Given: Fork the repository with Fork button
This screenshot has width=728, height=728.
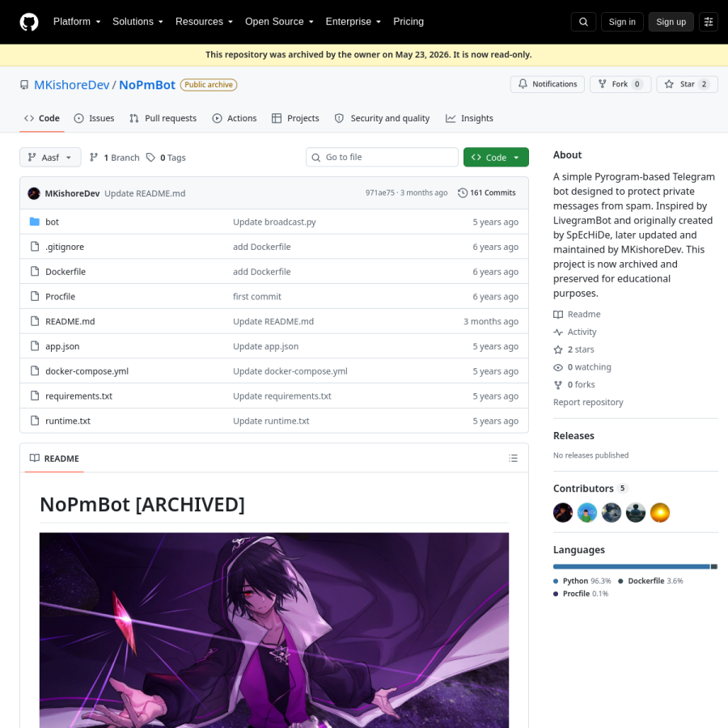Looking at the screenshot, I should (620, 84).
